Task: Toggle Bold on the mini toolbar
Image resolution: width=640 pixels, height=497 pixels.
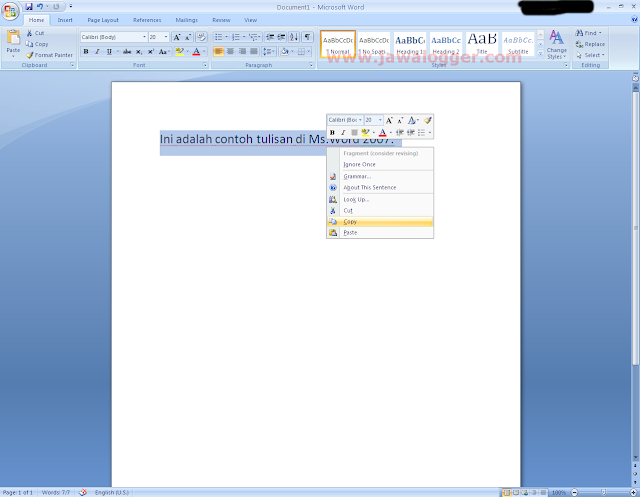Action: [332, 132]
